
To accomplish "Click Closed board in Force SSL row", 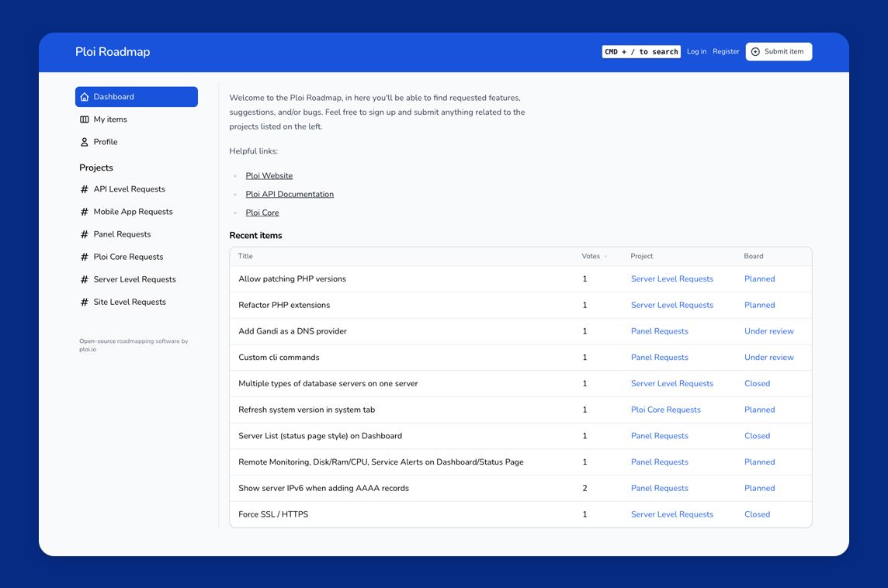I will (757, 514).
